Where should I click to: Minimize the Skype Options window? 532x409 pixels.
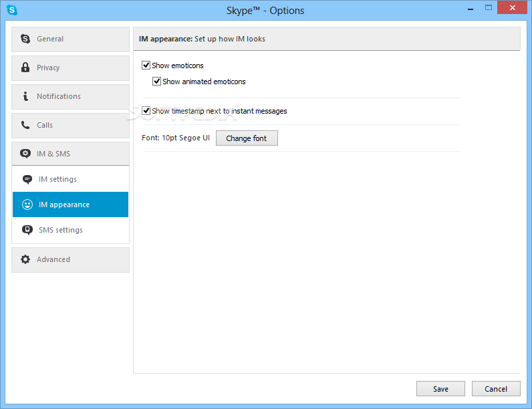(471, 9)
